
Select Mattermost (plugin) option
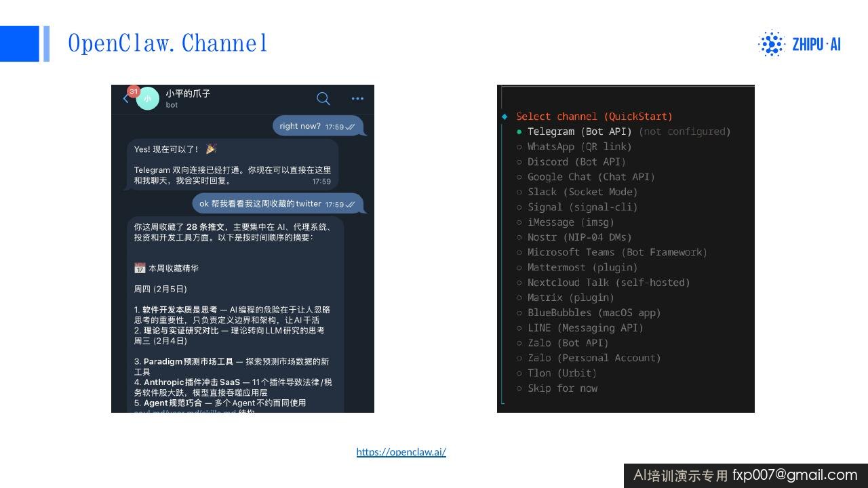(x=577, y=267)
